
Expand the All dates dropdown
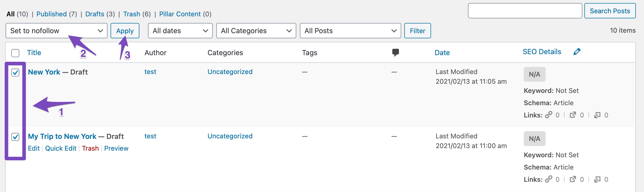point(180,31)
